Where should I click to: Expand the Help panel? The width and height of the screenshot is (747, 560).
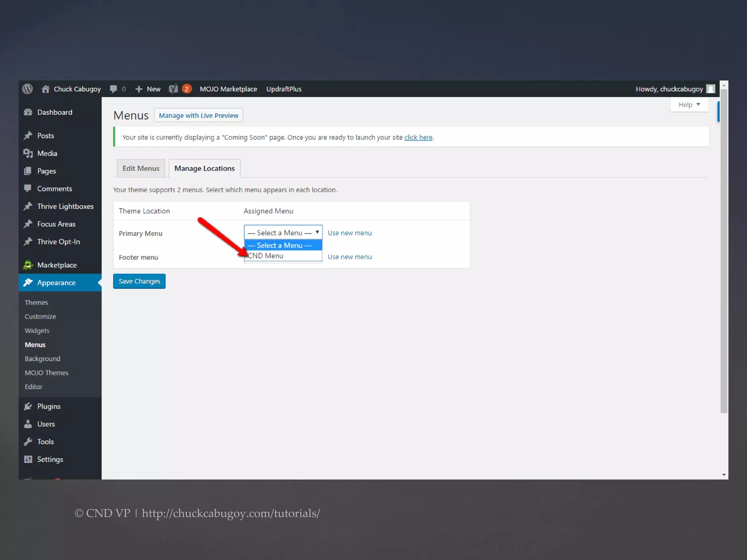[x=689, y=105]
